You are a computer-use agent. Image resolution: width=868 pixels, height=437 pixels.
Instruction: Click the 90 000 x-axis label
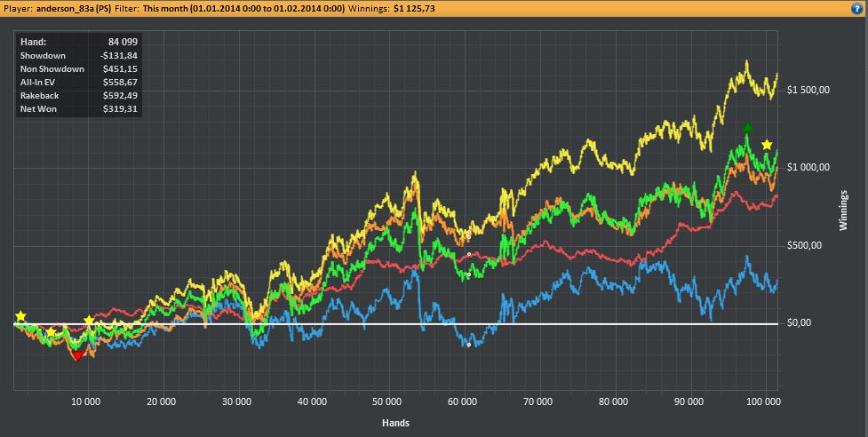(689, 401)
